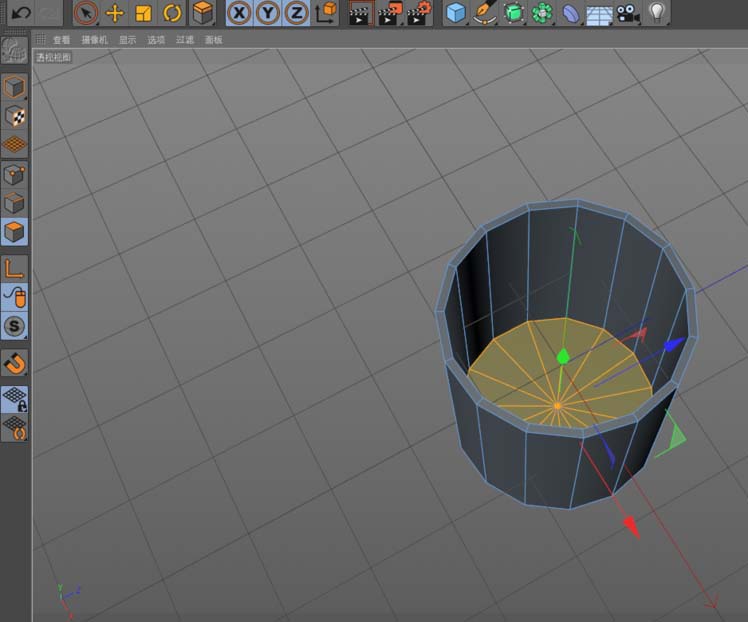Screen dimensions: 748x622
Task: Activate the Move tool
Action: pos(114,13)
